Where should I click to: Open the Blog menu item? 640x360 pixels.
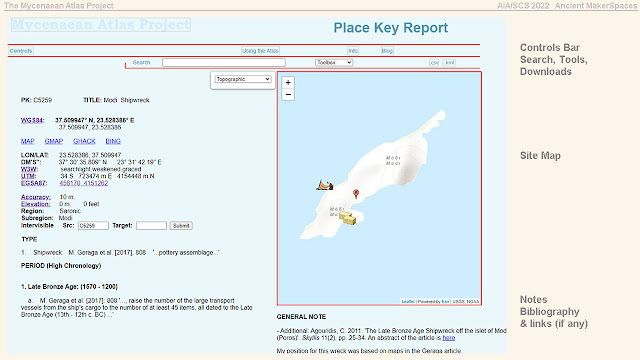coord(387,51)
